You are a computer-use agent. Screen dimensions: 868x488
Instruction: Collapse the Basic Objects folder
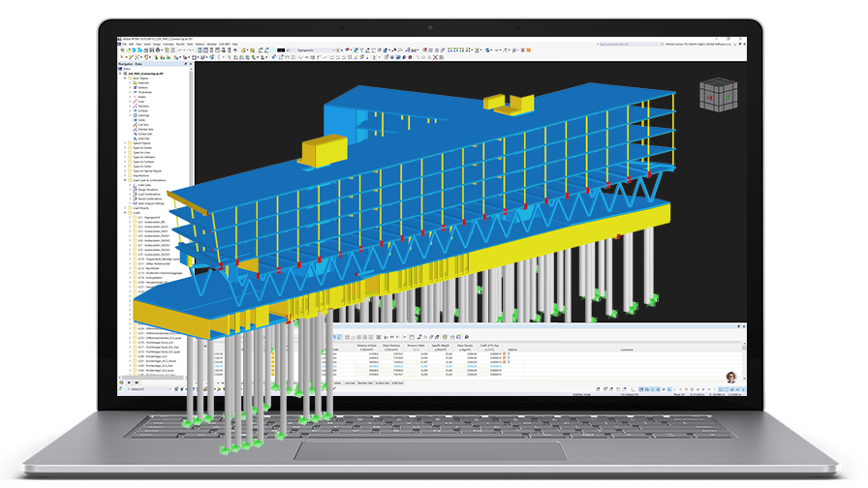coord(125,78)
